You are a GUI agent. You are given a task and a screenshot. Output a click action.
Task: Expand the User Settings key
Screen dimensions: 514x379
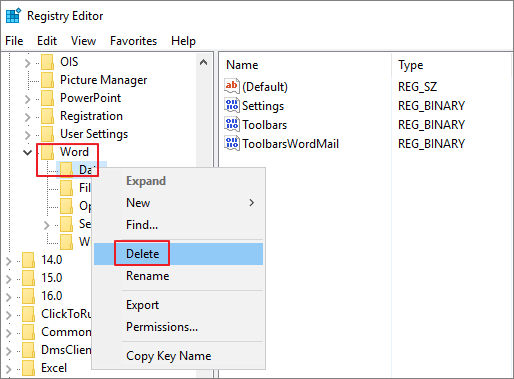tap(28, 135)
